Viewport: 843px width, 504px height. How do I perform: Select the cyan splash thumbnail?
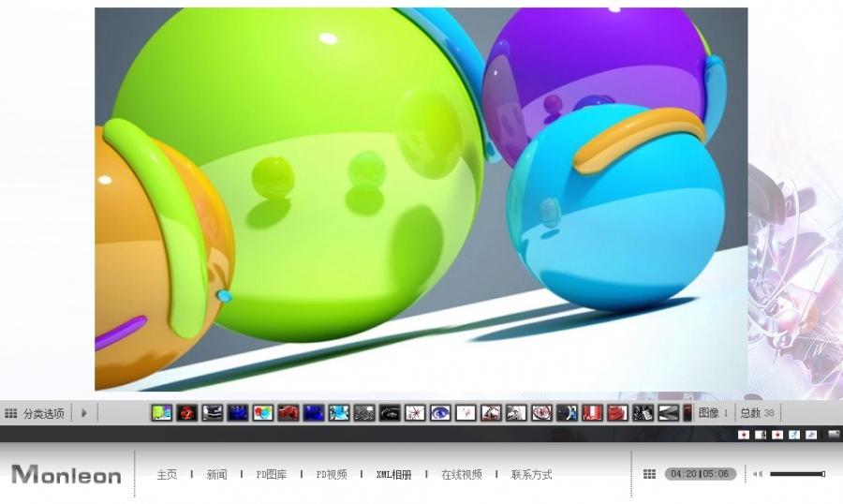point(339,412)
